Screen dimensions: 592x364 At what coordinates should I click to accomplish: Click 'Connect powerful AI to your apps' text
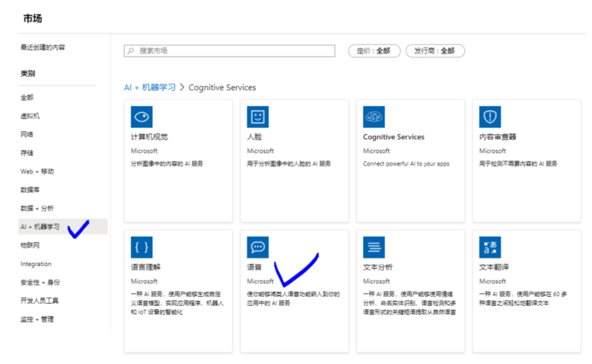(406, 164)
